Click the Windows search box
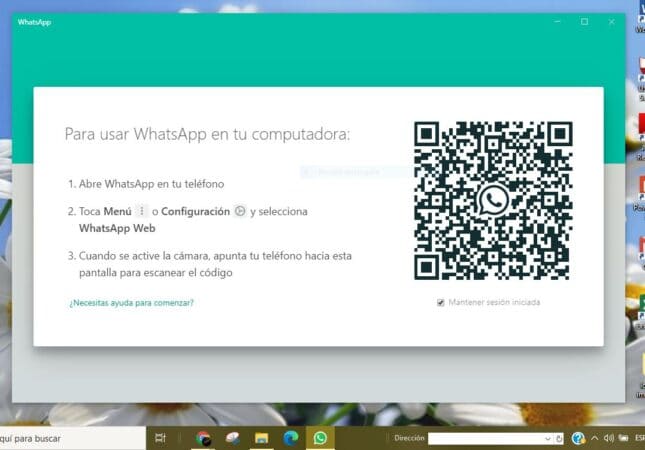Screen dimensions: 645x450 click(x=73, y=438)
